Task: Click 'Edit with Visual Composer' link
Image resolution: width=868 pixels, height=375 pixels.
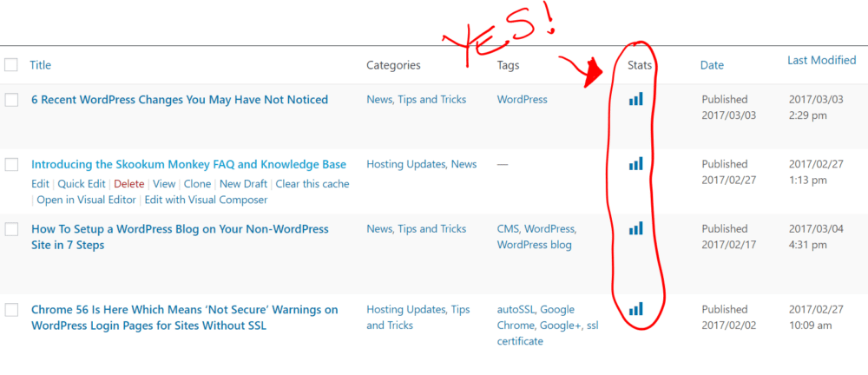Action: [x=206, y=200]
